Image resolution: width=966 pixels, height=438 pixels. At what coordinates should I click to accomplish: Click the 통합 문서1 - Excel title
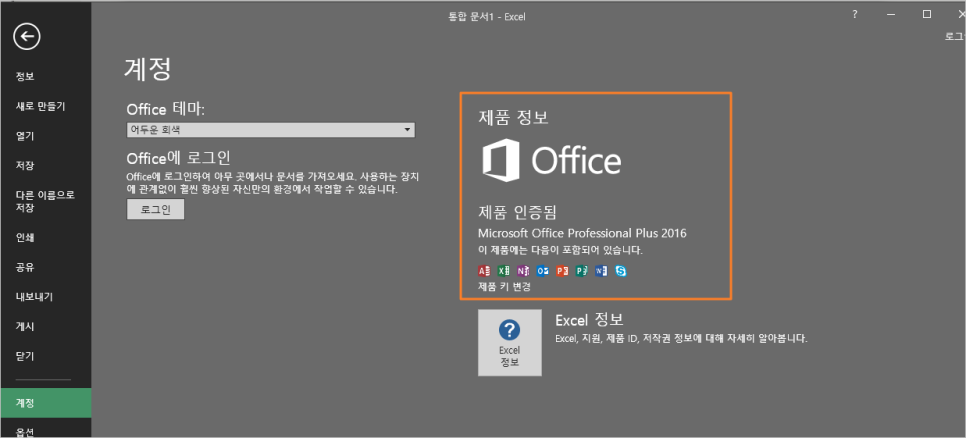pos(487,17)
